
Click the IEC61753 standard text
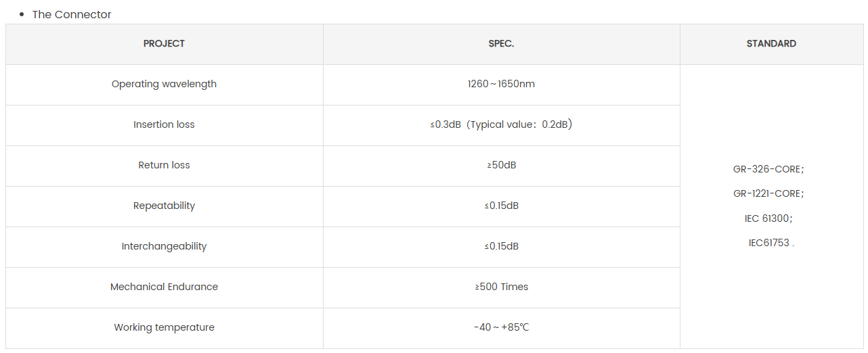tap(769, 243)
